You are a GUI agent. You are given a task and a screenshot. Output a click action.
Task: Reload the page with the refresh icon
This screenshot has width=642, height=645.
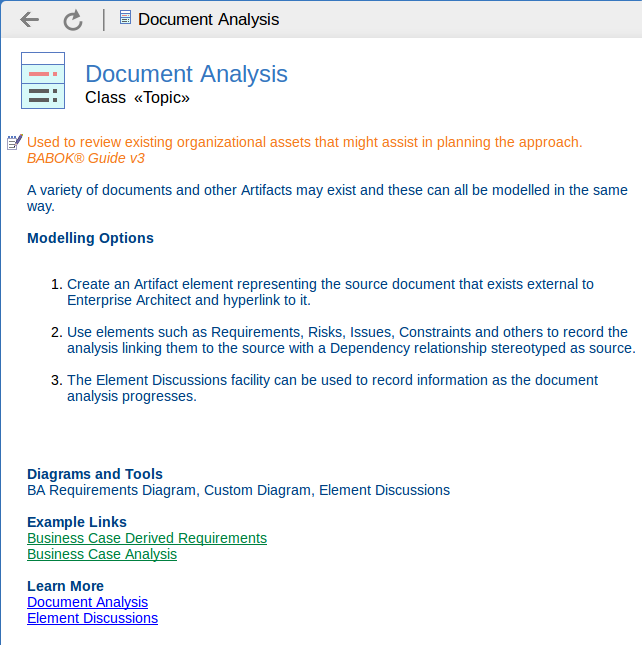pyautogui.click(x=72, y=20)
